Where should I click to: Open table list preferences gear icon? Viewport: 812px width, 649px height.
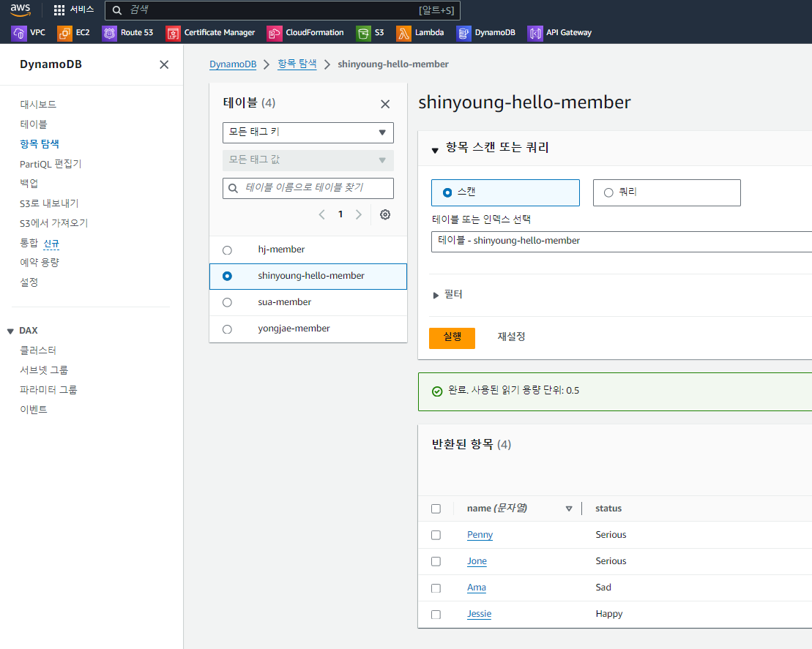(385, 214)
